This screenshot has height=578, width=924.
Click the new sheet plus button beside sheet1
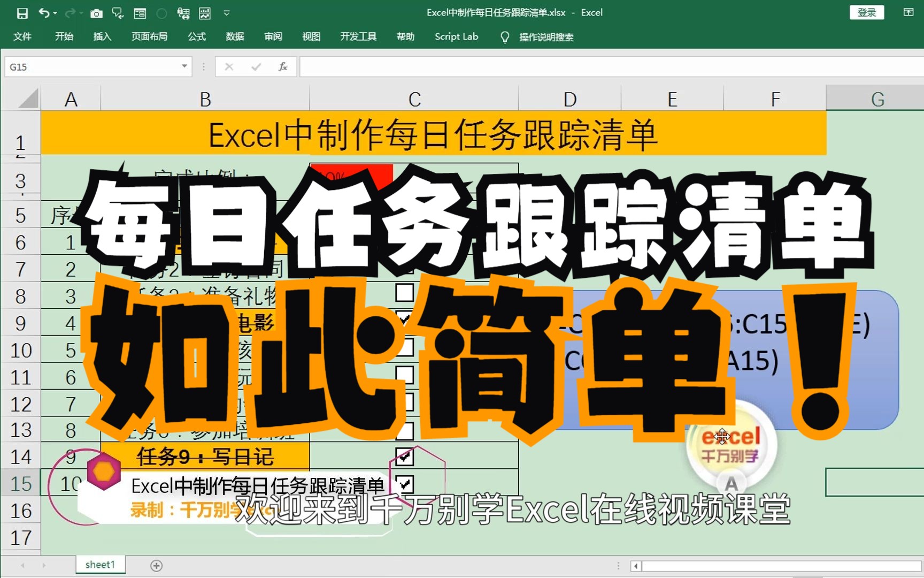pyautogui.click(x=156, y=565)
